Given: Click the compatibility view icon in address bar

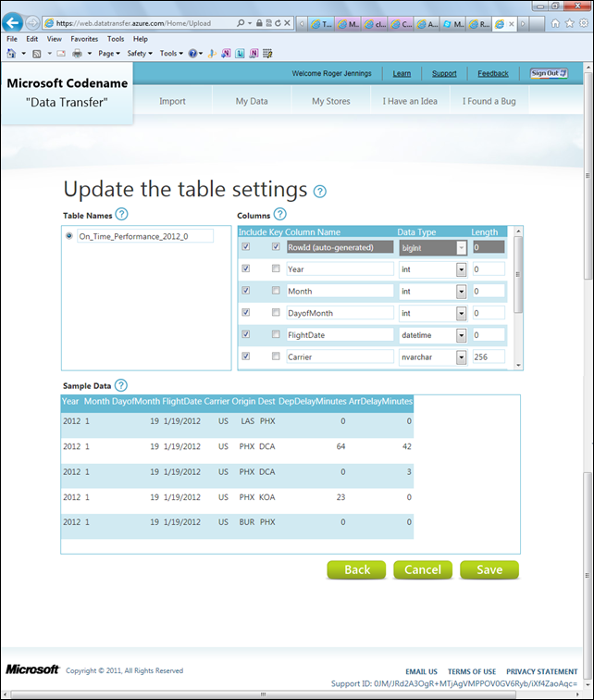Looking at the screenshot, I should click(268, 23).
